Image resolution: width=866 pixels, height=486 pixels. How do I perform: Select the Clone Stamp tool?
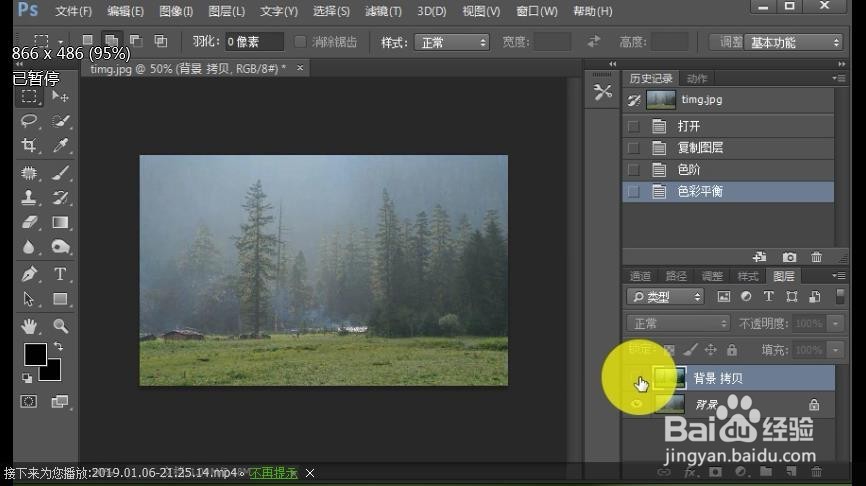click(29, 198)
